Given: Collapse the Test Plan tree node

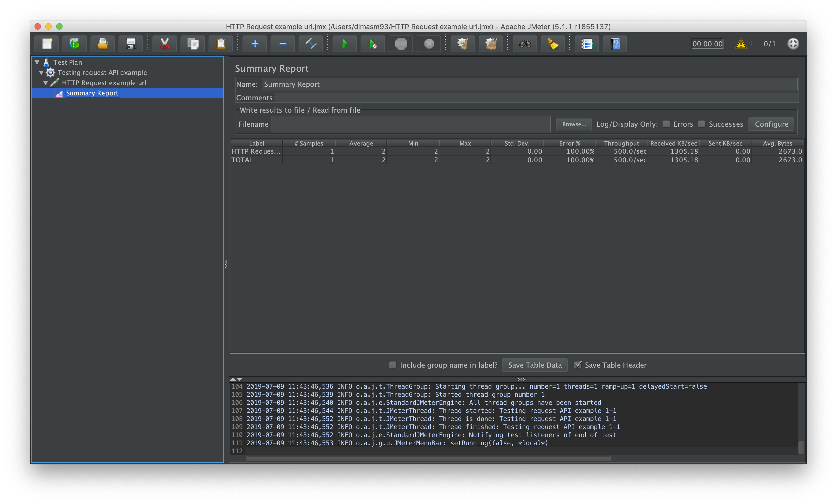Looking at the screenshot, I should click(x=37, y=62).
